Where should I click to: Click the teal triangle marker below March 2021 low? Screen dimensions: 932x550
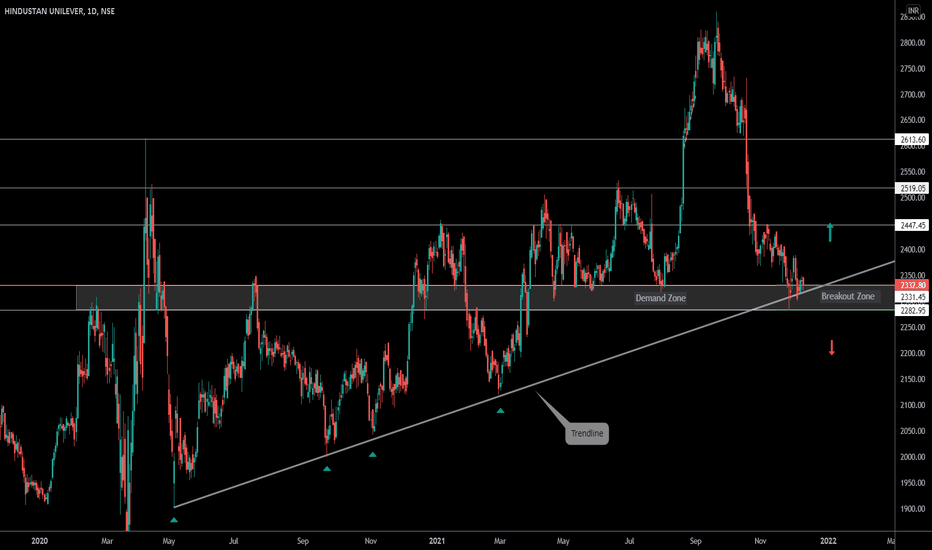coord(500,411)
